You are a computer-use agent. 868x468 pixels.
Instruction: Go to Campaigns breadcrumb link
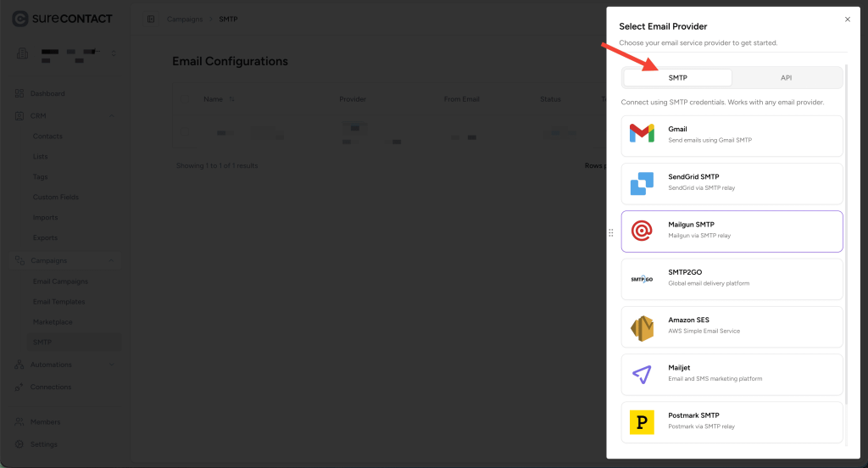click(184, 19)
